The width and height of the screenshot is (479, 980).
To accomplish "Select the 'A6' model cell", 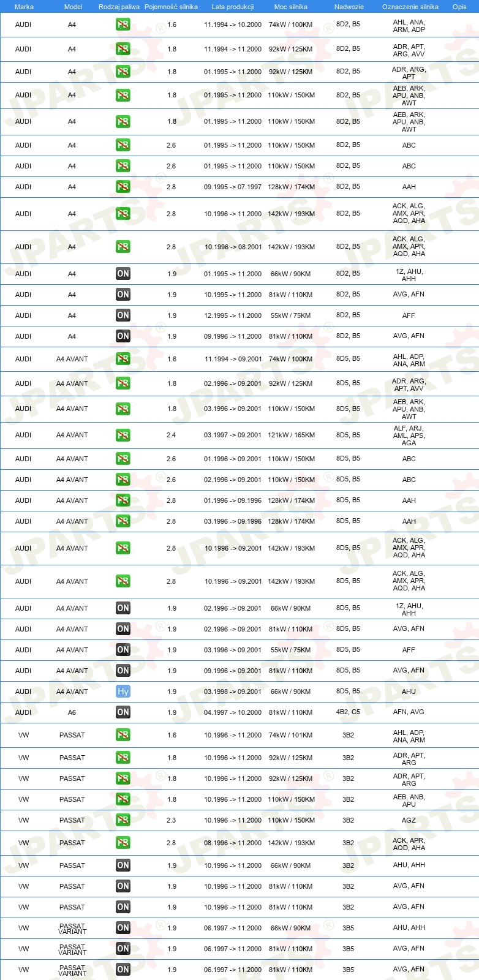I will (72, 712).
